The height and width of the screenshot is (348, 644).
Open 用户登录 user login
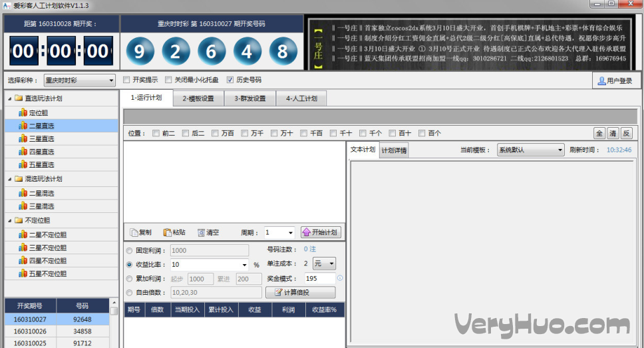(x=615, y=81)
